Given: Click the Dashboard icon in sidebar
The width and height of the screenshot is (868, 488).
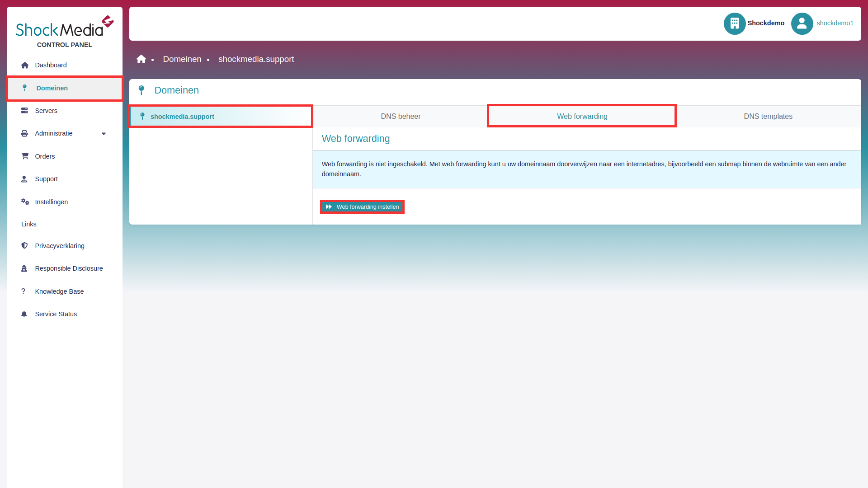Looking at the screenshot, I should click(24, 65).
